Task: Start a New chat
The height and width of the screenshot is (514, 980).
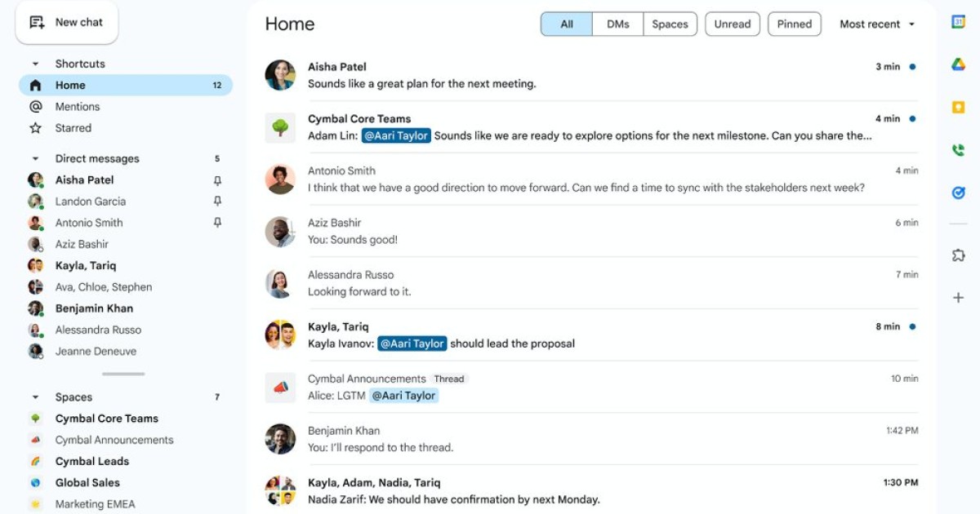Action: tap(67, 22)
